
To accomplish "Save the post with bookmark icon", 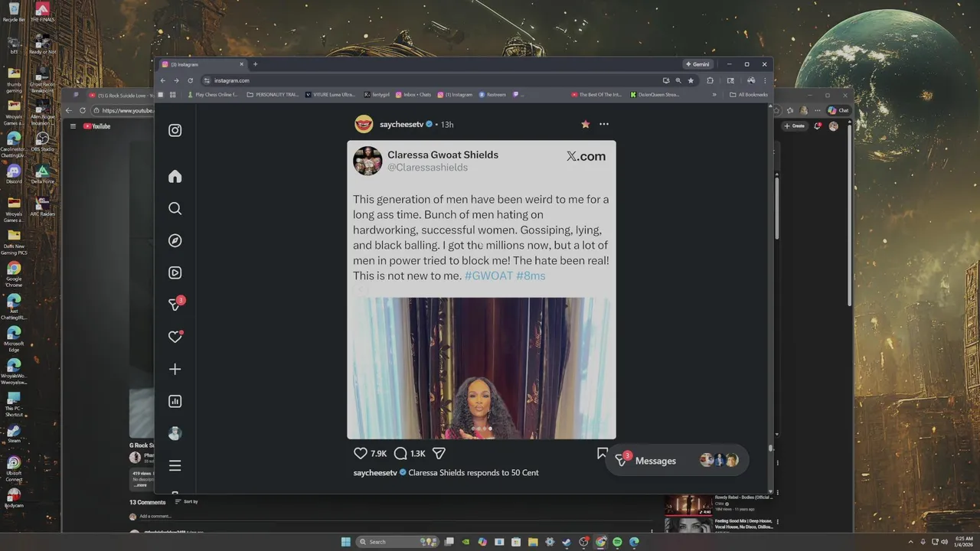I will click(602, 453).
